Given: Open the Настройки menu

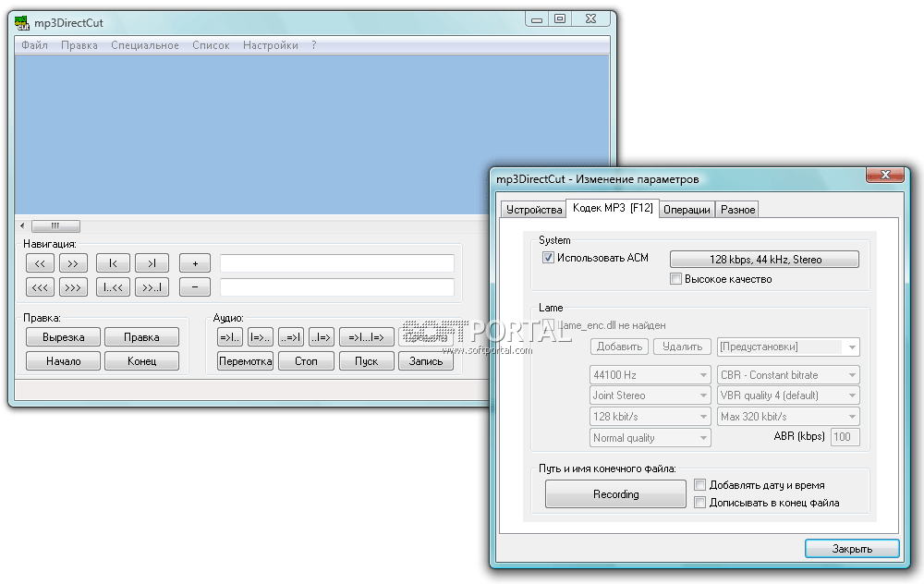Looking at the screenshot, I should click(271, 45).
